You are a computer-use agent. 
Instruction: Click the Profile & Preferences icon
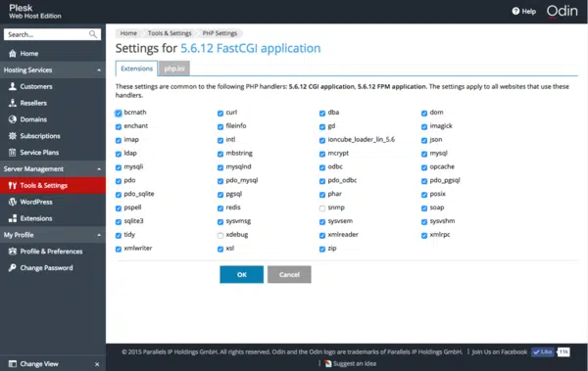coord(13,252)
